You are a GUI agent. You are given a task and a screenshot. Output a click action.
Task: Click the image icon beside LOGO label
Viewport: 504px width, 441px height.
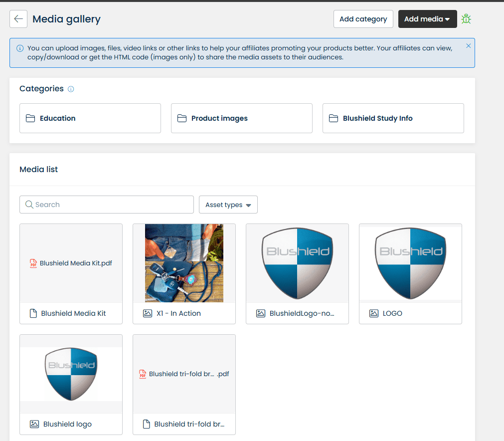374,313
